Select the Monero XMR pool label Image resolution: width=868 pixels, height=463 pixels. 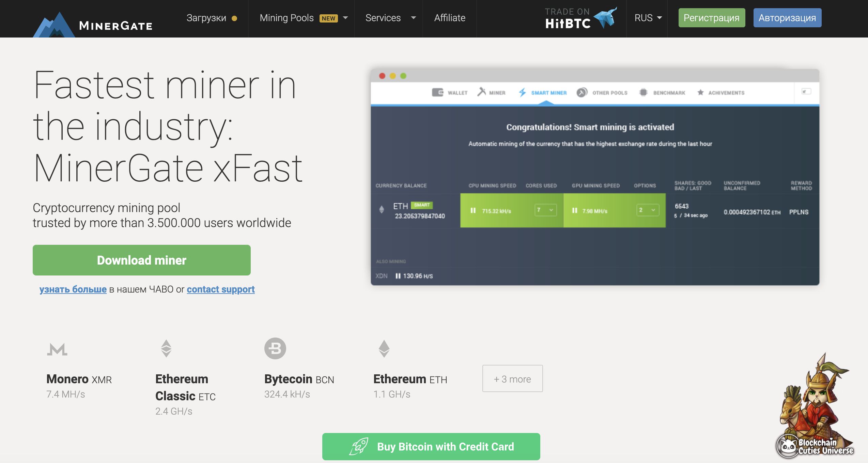click(79, 379)
